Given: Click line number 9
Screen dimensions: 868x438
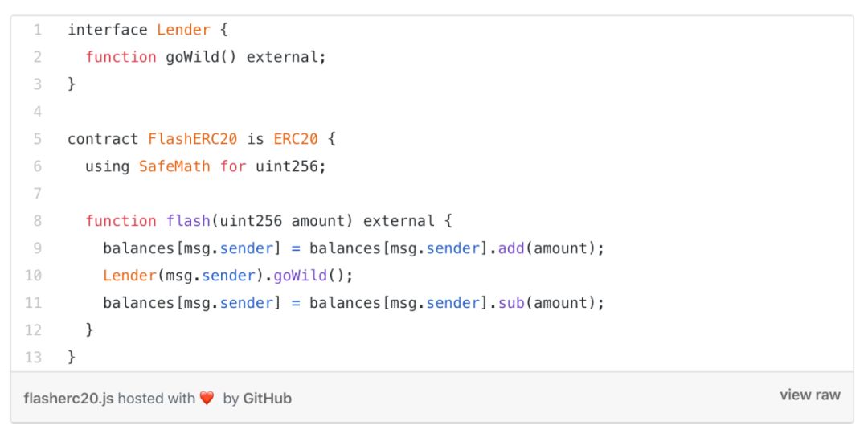Looking at the screenshot, I should pos(37,248).
